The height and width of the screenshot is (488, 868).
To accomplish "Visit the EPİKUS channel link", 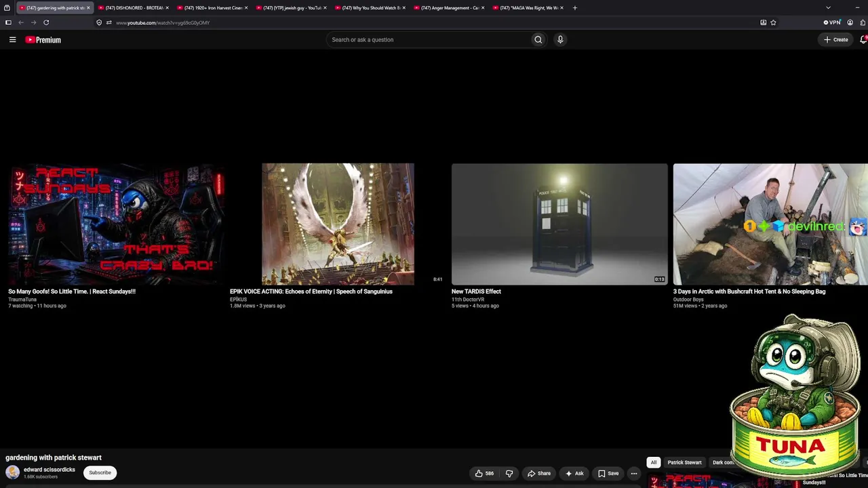I will click(238, 300).
